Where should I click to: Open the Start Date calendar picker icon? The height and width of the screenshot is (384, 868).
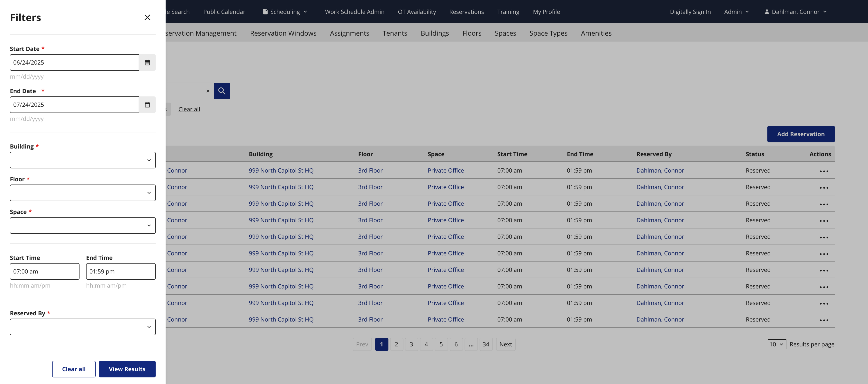click(x=147, y=63)
